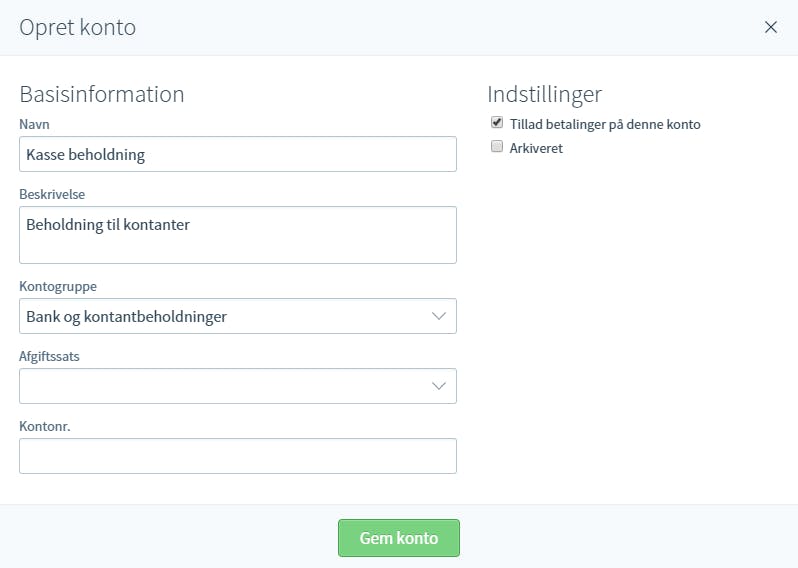Enable the Arkiveret checkbox

[497, 147]
